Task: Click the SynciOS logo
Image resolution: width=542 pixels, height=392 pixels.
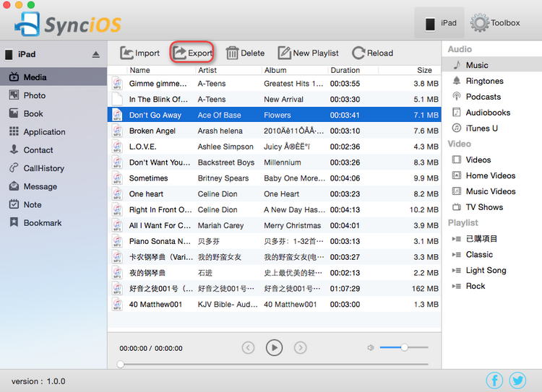Action: coord(68,24)
